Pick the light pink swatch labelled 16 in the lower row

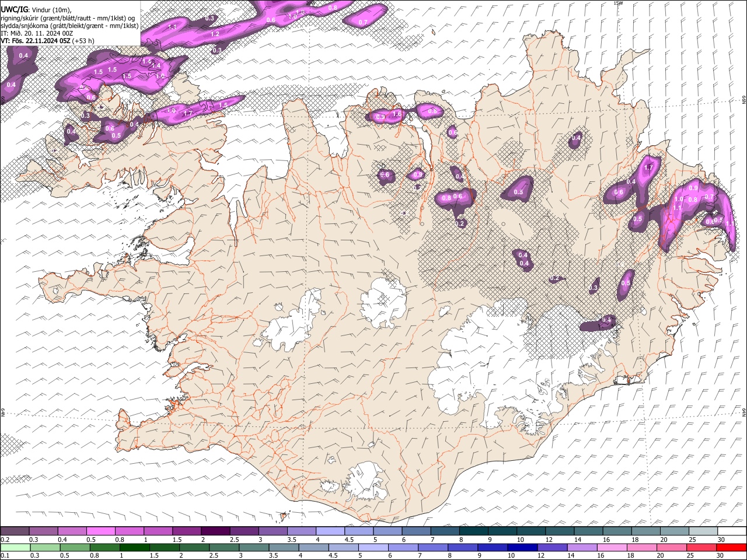click(611, 547)
